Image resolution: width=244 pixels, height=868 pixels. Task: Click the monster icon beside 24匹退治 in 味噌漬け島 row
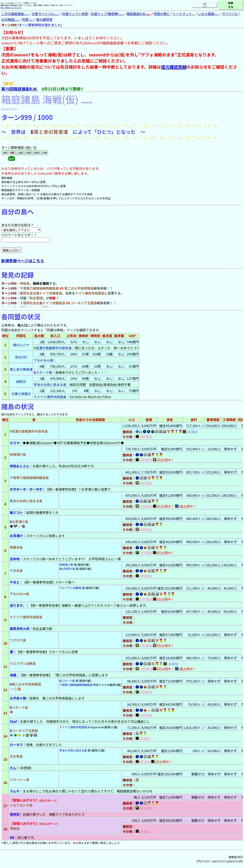point(137,460)
